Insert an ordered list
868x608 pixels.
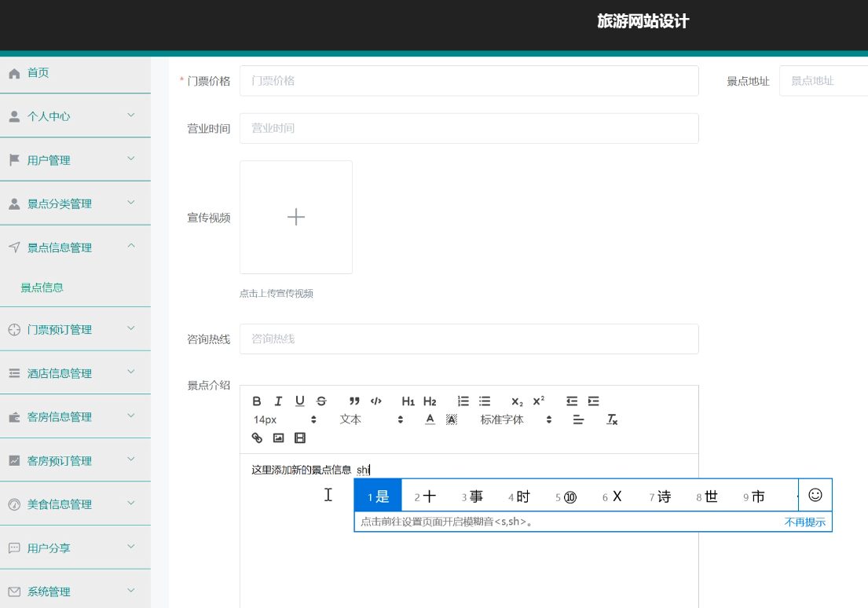coord(463,401)
